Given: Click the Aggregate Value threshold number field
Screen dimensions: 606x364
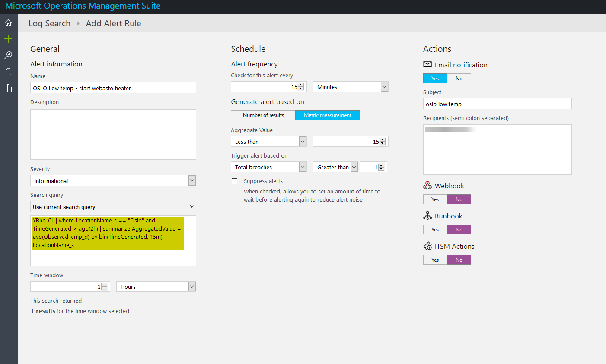Looking at the screenshot, I should [351, 142].
